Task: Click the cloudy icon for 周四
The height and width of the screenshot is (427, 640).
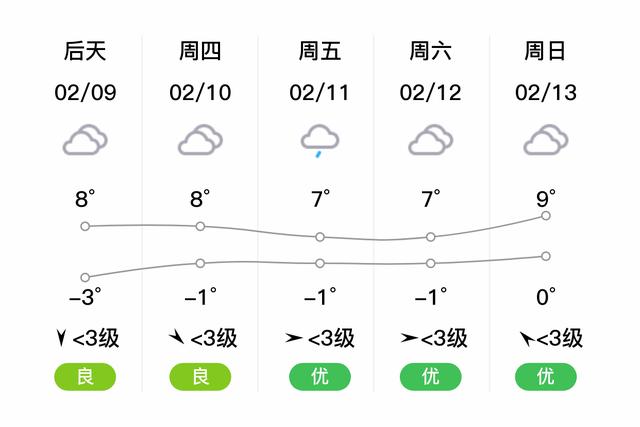Action: [200, 140]
